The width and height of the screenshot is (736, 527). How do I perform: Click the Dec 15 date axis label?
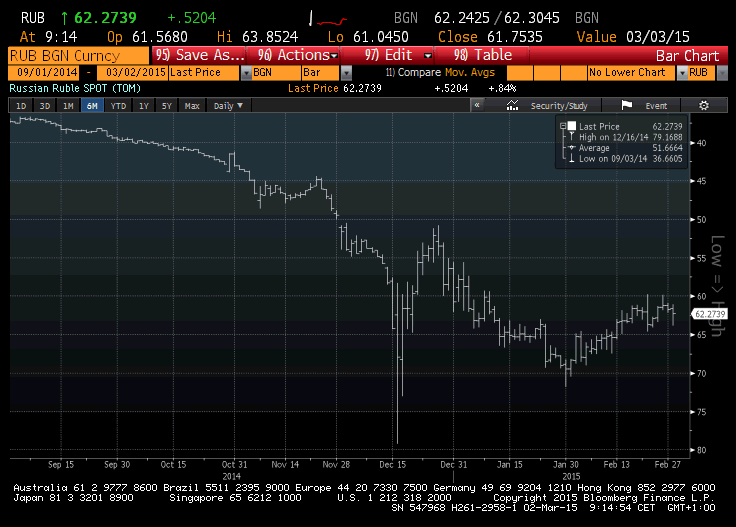click(x=393, y=465)
